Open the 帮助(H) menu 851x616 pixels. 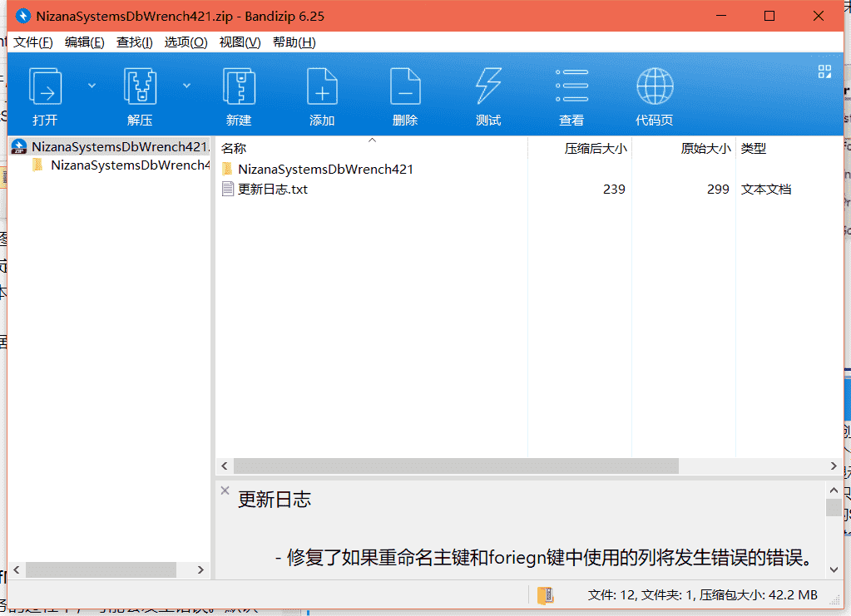294,42
